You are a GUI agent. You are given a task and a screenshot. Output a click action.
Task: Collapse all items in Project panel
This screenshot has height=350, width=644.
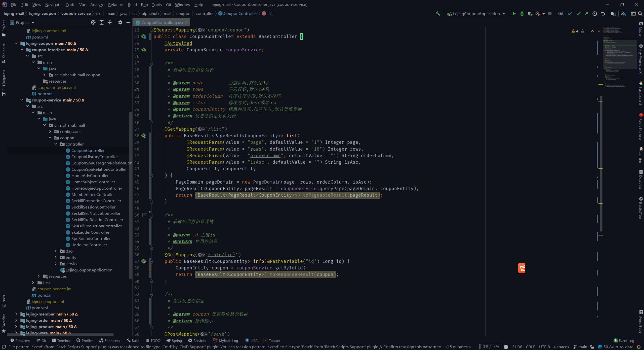click(110, 22)
